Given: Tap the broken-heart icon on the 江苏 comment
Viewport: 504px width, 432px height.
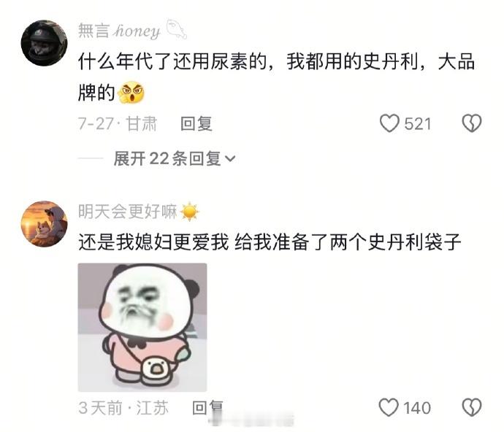Looking at the screenshot, I should [x=472, y=408].
